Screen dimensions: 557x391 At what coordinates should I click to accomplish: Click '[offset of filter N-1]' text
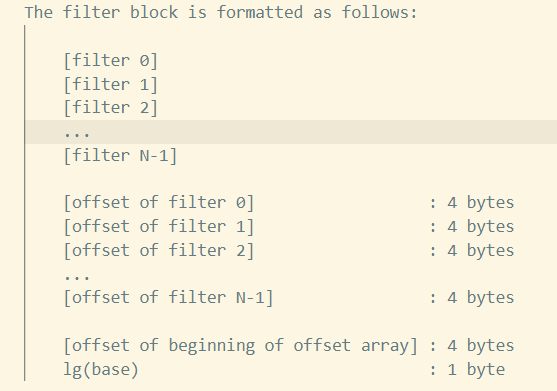click(x=168, y=298)
